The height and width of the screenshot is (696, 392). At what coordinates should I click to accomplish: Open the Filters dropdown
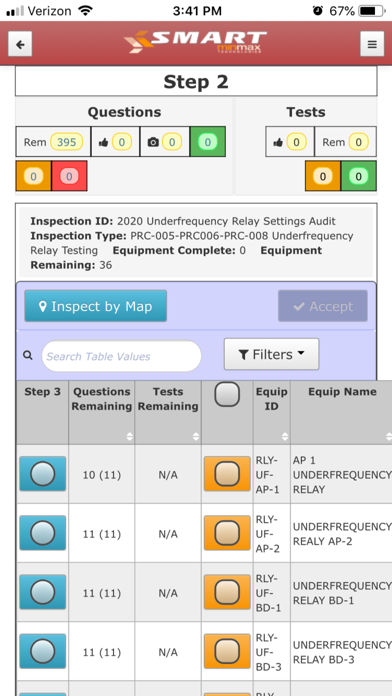tap(271, 354)
